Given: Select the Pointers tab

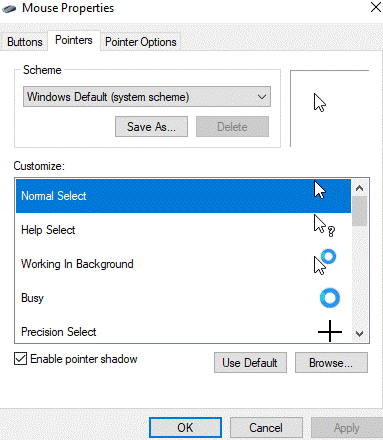Looking at the screenshot, I should (74, 40).
